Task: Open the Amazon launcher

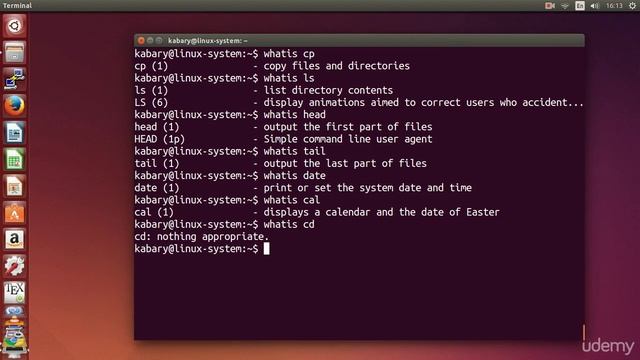Action: pyautogui.click(x=14, y=239)
